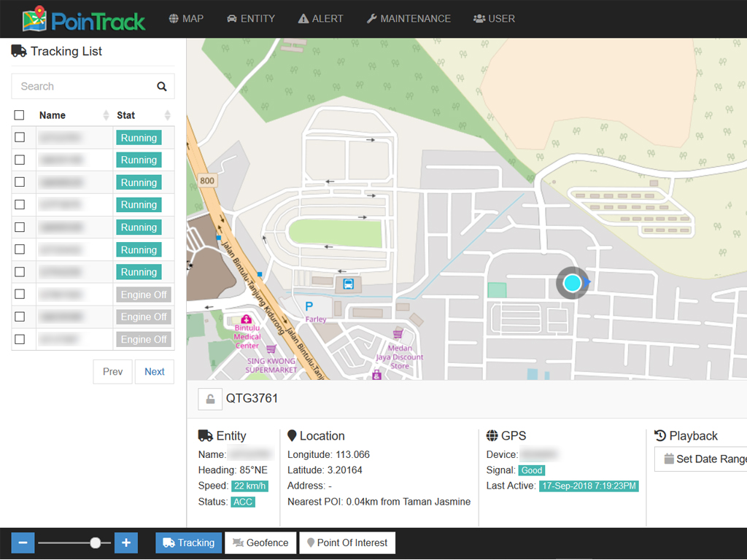Click the PoinTrack logo icon
Image resolution: width=747 pixels, height=560 pixels.
click(35, 19)
